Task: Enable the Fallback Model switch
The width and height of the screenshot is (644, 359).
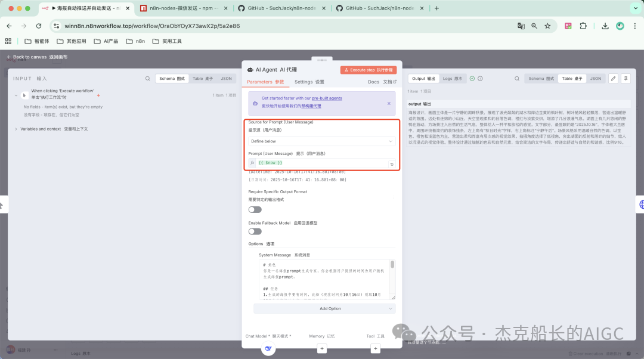Action: [x=255, y=231]
